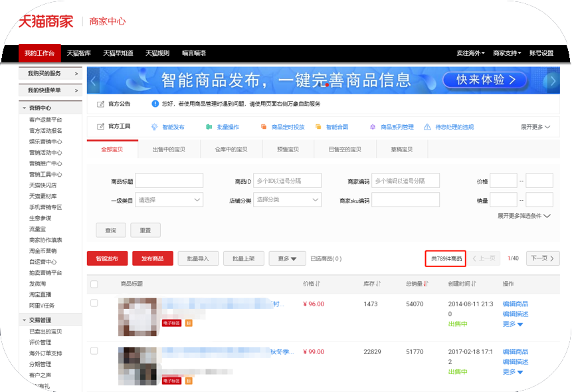Click 编辑描述 for the ¥99.00 product
The width and height of the screenshot is (572, 392).
[516, 361]
